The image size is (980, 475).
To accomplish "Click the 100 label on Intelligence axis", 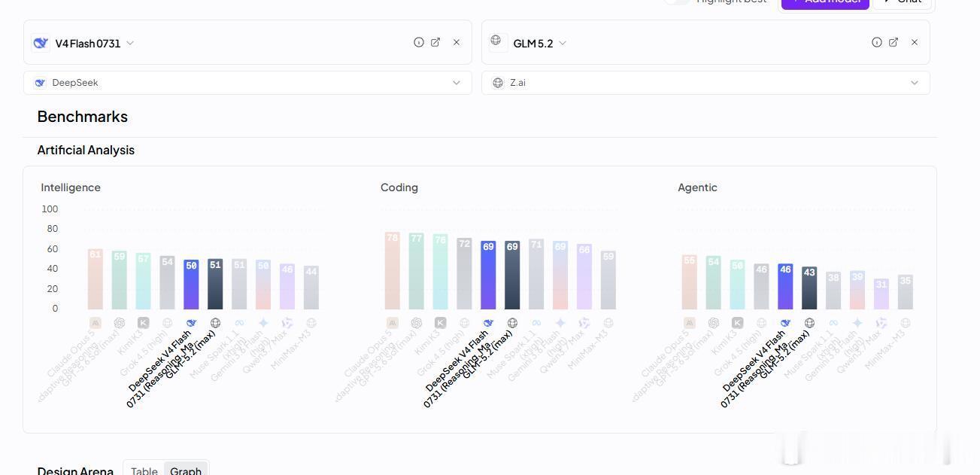I will point(50,209).
